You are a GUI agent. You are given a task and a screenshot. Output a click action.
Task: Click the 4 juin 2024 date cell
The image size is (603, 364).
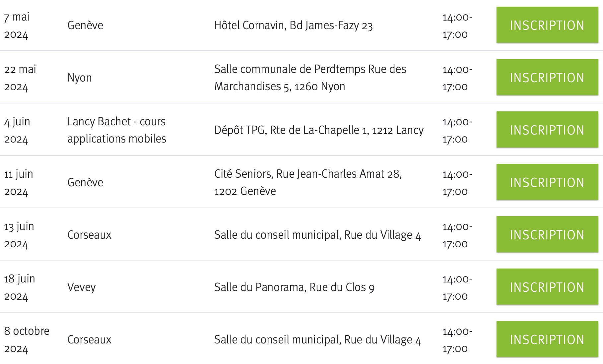click(17, 130)
